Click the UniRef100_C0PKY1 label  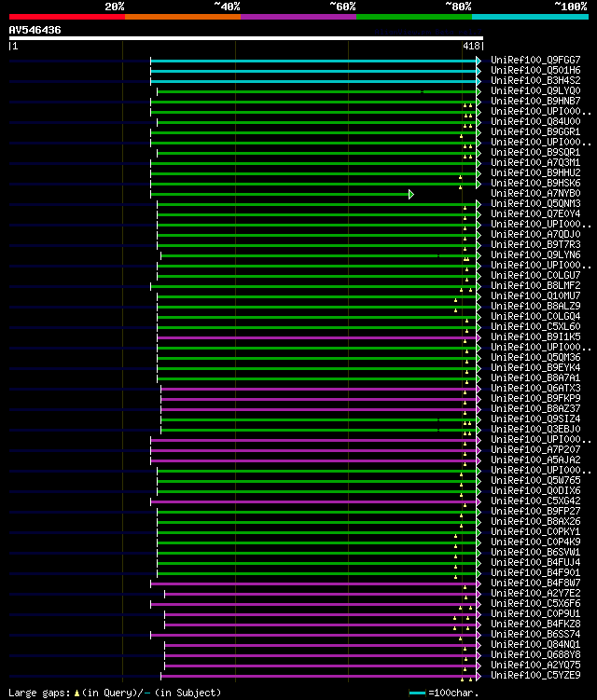(535, 532)
